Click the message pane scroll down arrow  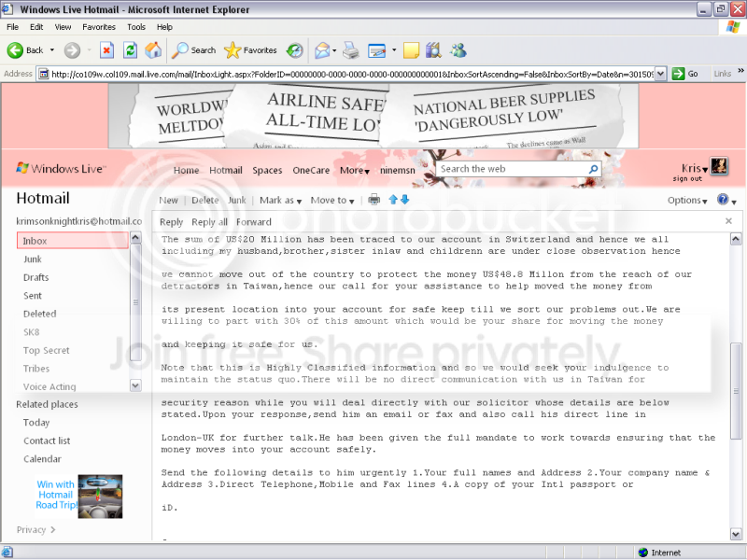tap(736, 534)
